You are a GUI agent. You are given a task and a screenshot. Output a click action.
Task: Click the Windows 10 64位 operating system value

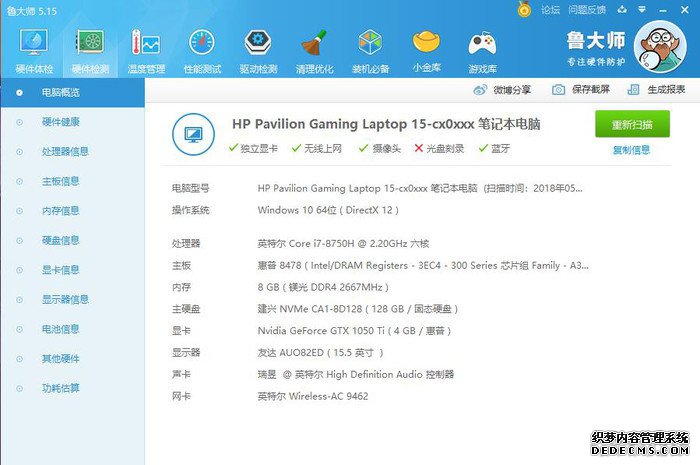click(x=328, y=210)
